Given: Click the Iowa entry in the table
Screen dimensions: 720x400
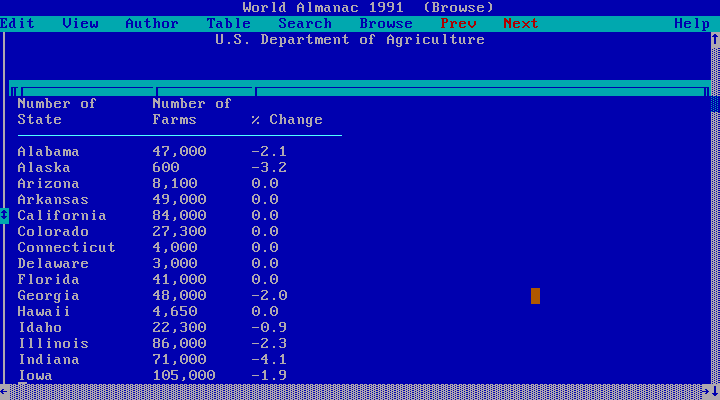Looking at the screenshot, I should [35, 375].
